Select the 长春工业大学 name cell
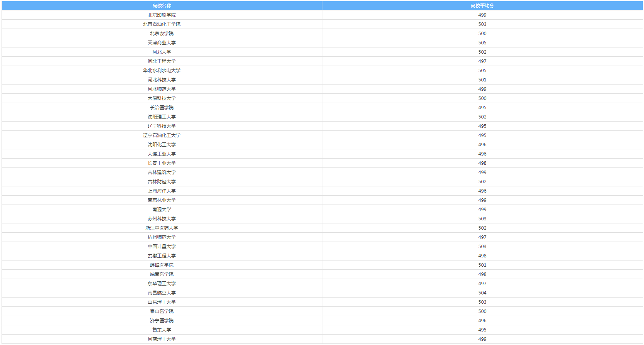This screenshot has height=345, width=644. 162,163
